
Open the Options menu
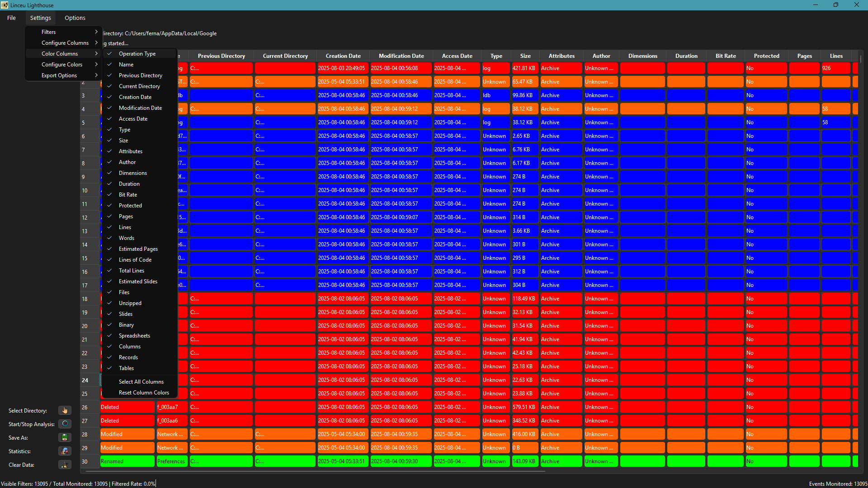(75, 18)
